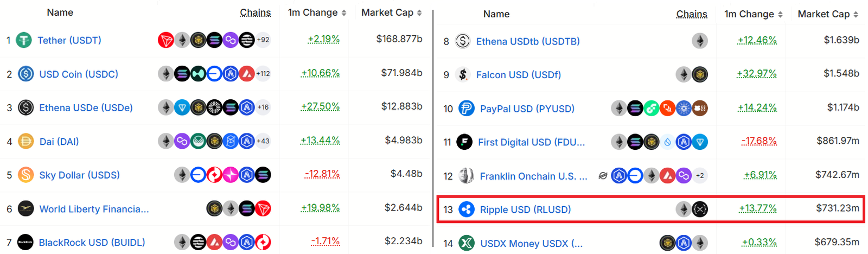This screenshot has width=868, height=254.
Task: Open the Ethena USDe (USDe) link
Action: coord(86,107)
